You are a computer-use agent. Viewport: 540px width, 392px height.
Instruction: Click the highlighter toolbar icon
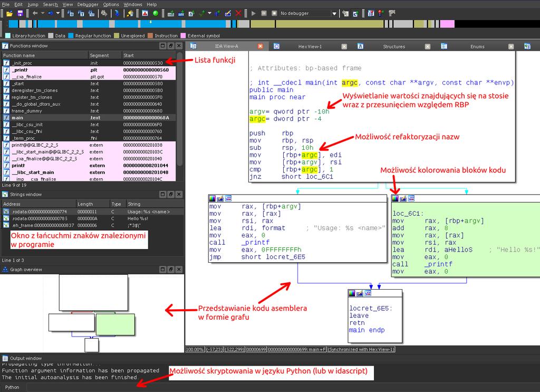click(130, 13)
